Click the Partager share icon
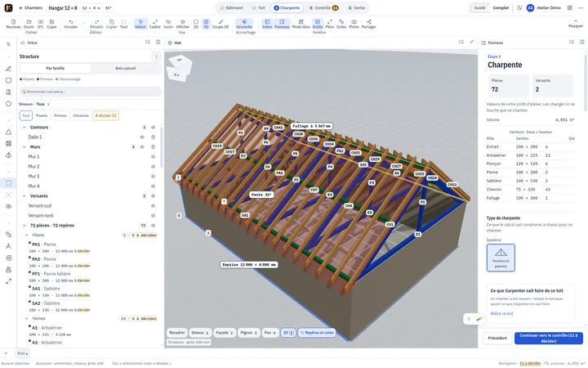The image size is (588, 368). 368,24
